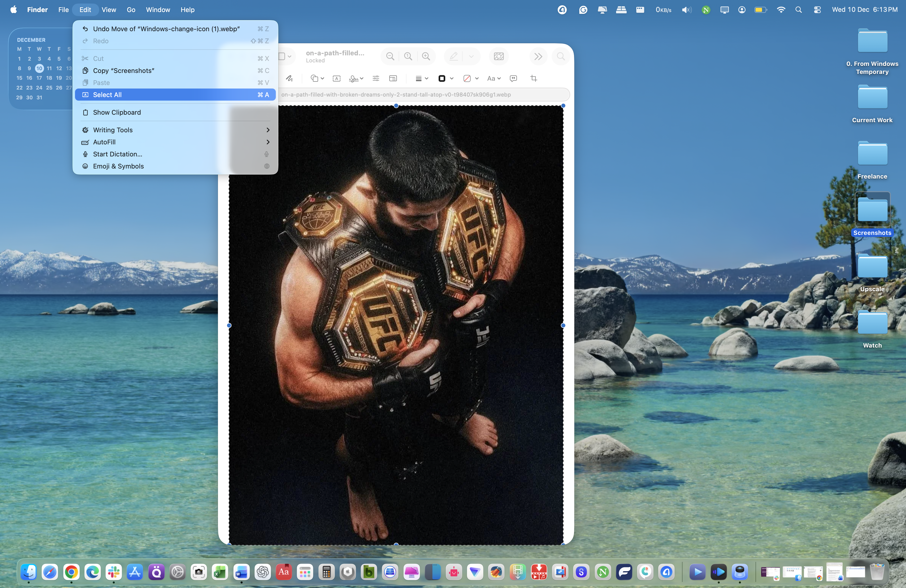Open the Fill Color dropdown arrow

477,78
